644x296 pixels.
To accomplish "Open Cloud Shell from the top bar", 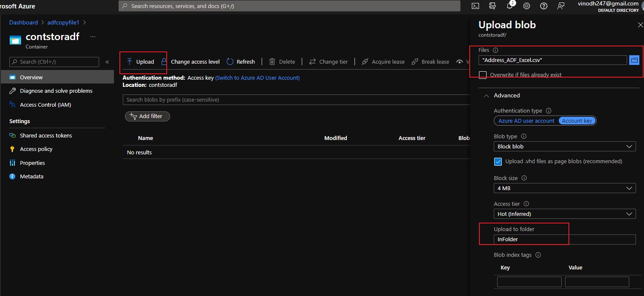I will pos(475,6).
